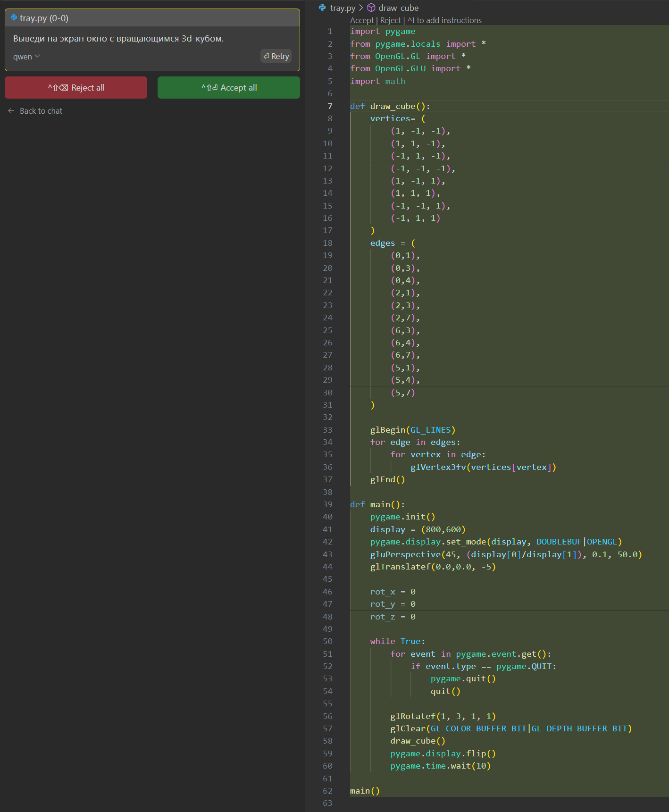The image size is (669, 812).
Task: Click the 'glRotatef(1, 3, 1, 1)' line
Action: [443, 716]
